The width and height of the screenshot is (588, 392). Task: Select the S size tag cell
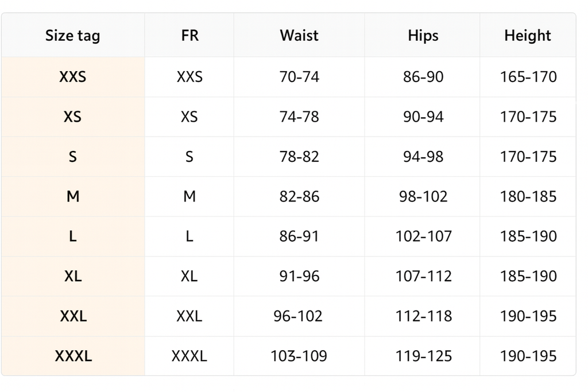click(73, 157)
